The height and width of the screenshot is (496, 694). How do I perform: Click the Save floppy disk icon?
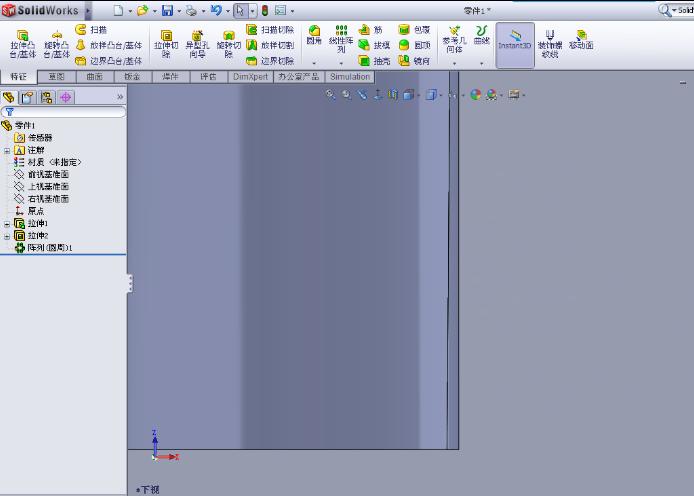[167, 11]
